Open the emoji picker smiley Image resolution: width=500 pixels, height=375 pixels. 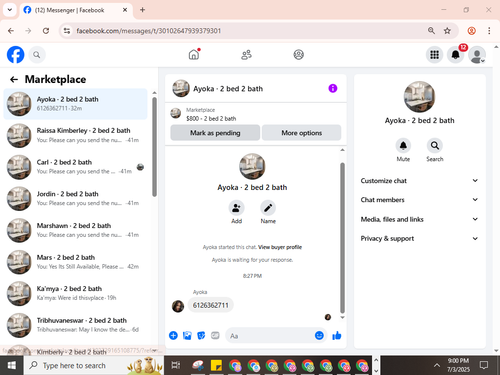[319, 335]
